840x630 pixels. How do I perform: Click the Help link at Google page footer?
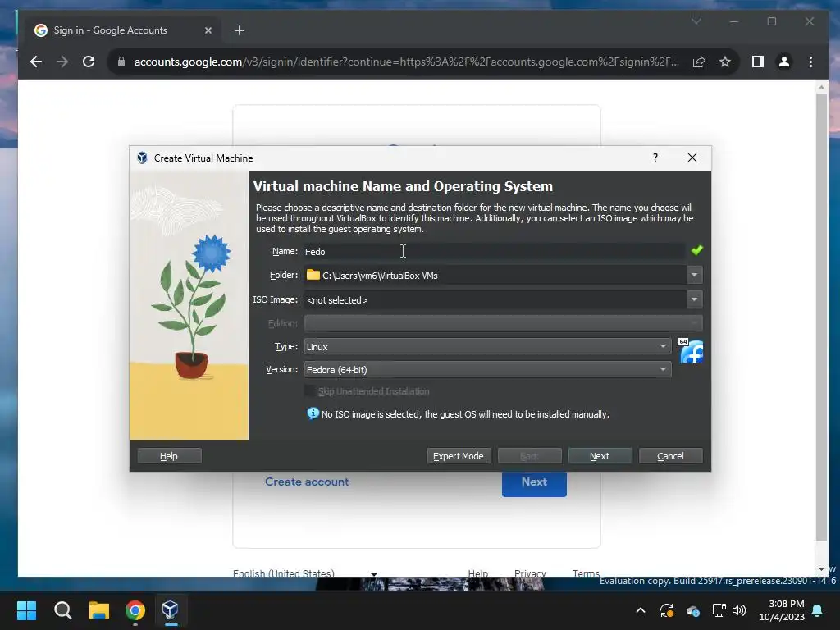478,573
